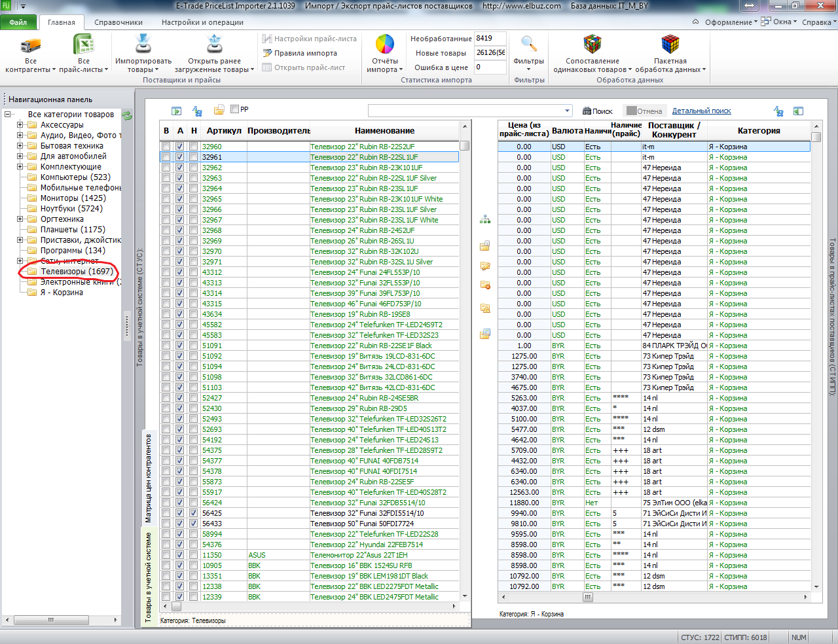Click the Отмена button

coord(645,111)
